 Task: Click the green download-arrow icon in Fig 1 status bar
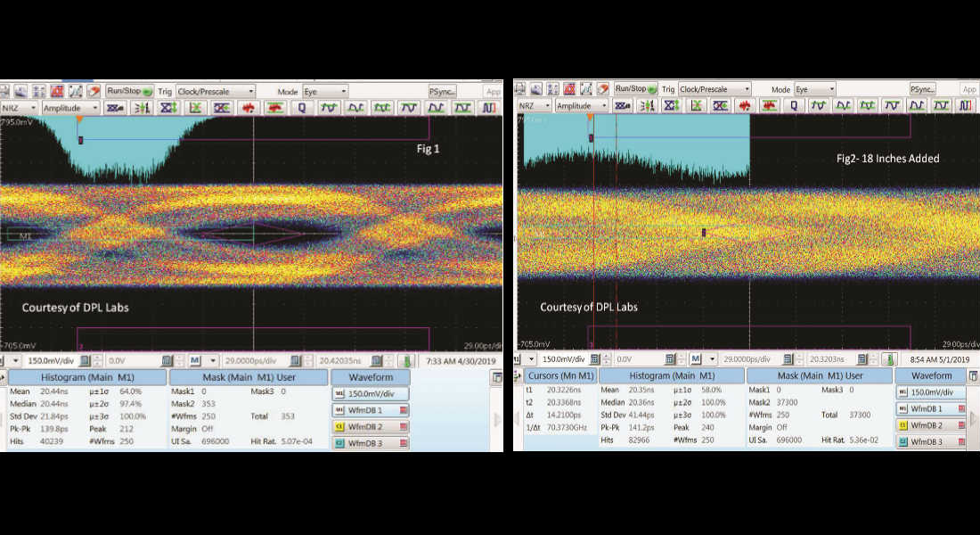pos(407,361)
